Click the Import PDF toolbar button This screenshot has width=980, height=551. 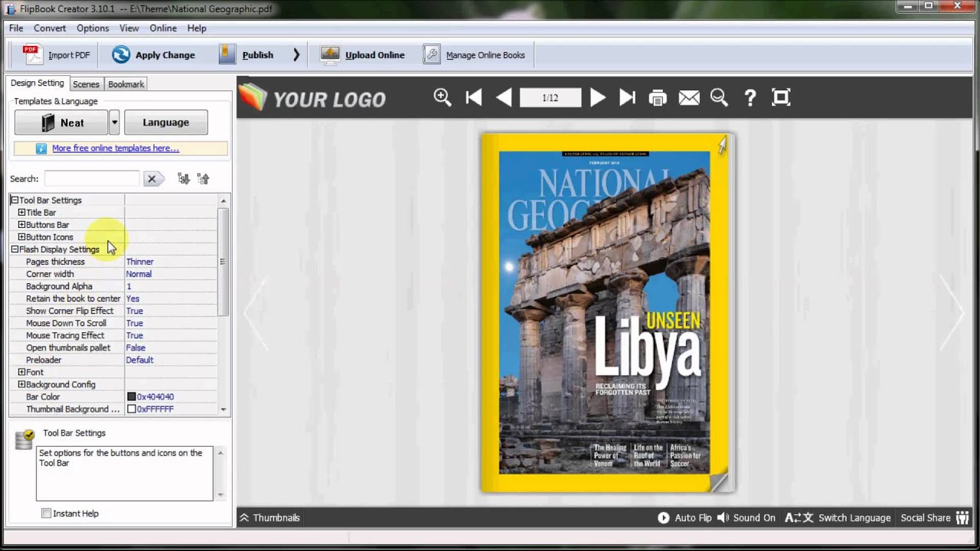pyautogui.click(x=57, y=55)
